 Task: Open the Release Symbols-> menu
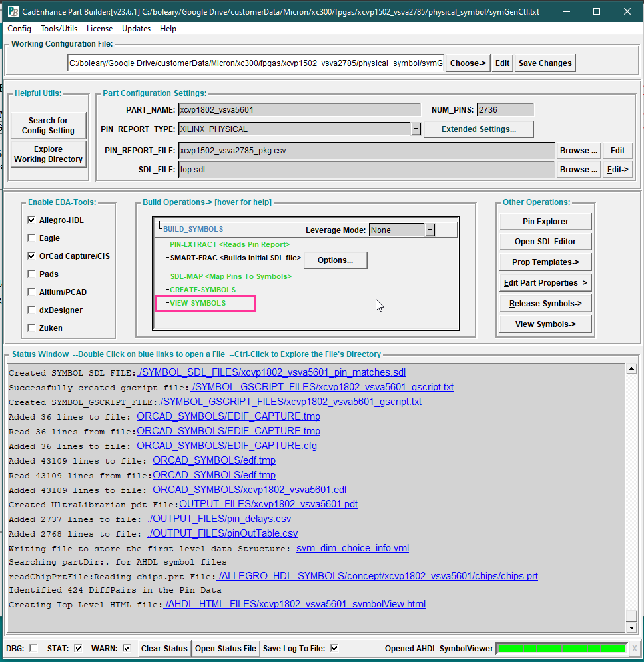pos(545,304)
